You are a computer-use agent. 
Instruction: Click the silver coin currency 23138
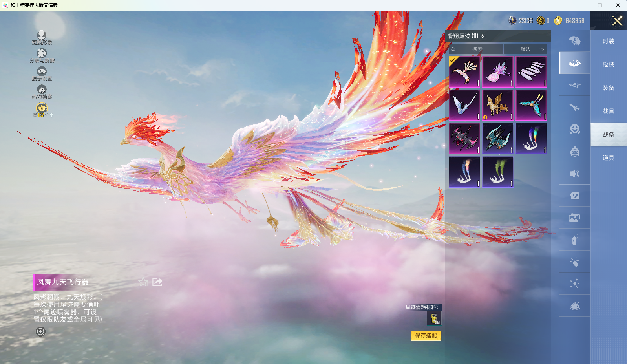(x=521, y=21)
